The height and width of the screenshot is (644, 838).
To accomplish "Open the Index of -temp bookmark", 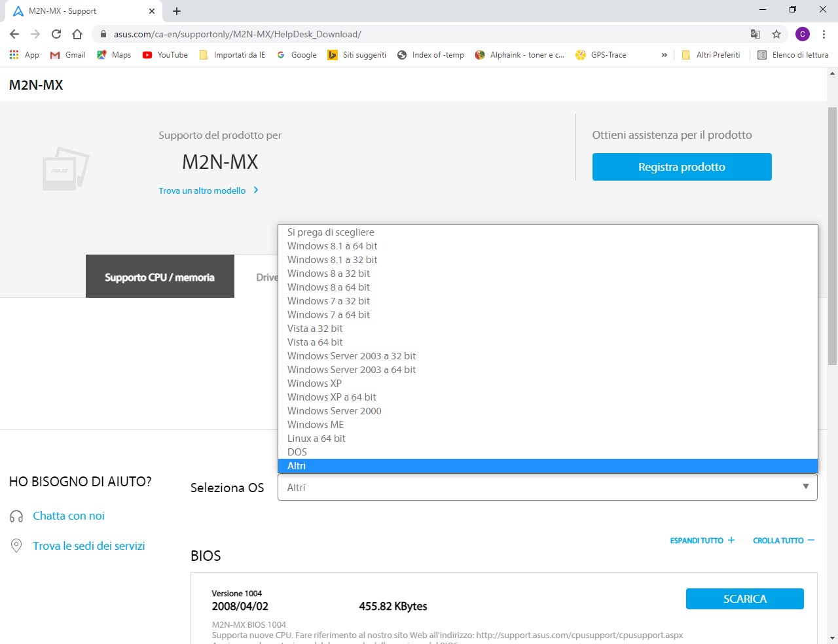I will tap(431, 55).
